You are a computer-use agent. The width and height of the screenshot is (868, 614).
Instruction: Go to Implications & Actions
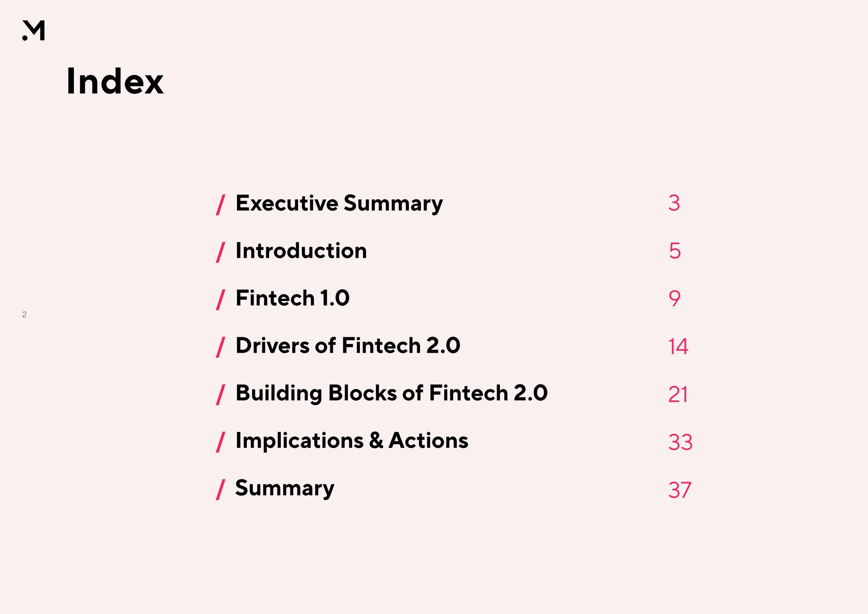click(x=352, y=441)
